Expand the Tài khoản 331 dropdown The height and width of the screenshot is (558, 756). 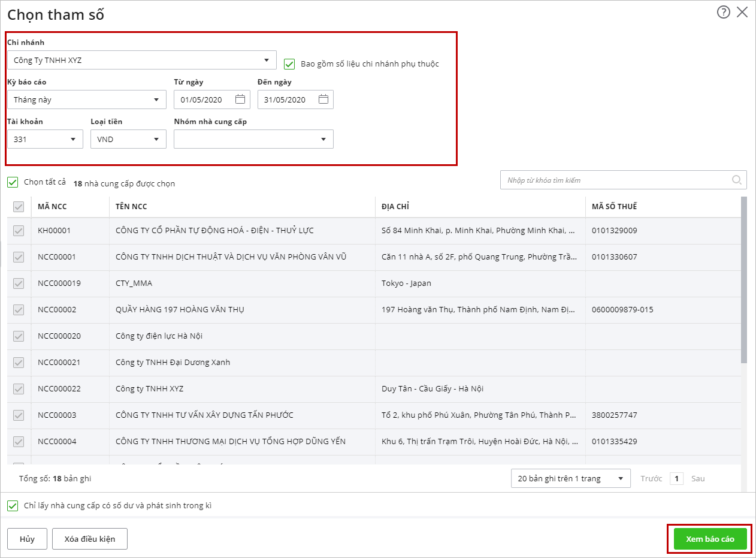[x=73, y=139]
